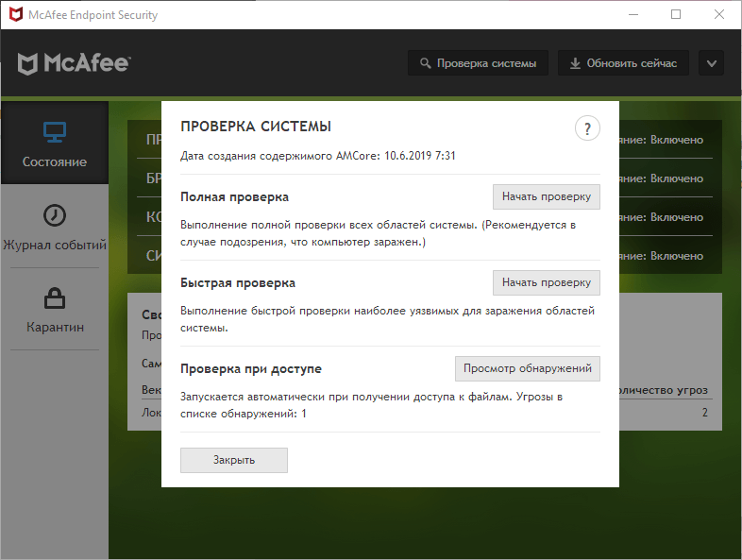Maximize the McAfee Endpoint Security window
This screenshot has height=560, width=742.
click(x=676, y=14)
